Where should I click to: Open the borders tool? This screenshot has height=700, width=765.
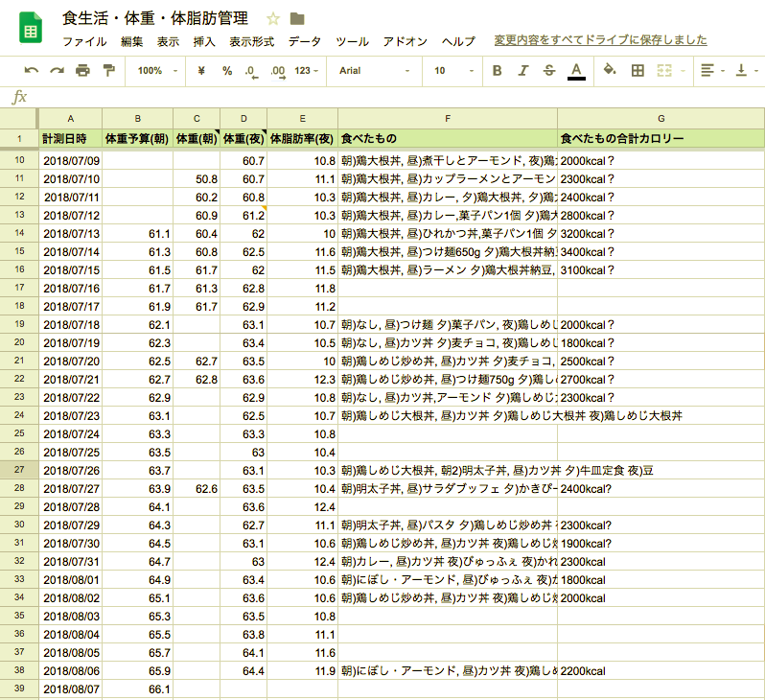(x=637, y=71)
